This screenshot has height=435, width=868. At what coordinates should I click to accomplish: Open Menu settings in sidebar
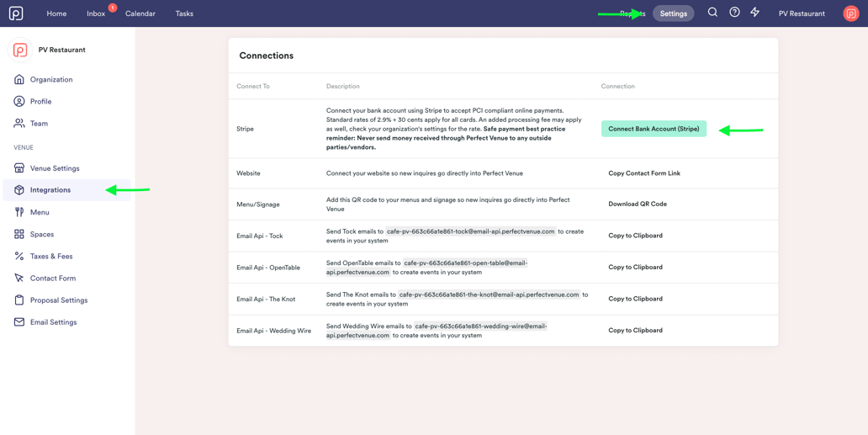(x=40, y=212)
